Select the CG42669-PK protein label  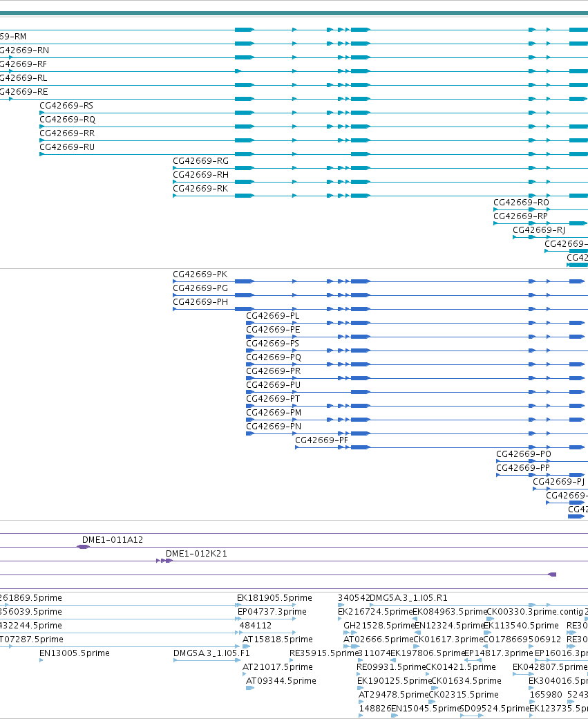pyautogui.click(x=200, y=274)
